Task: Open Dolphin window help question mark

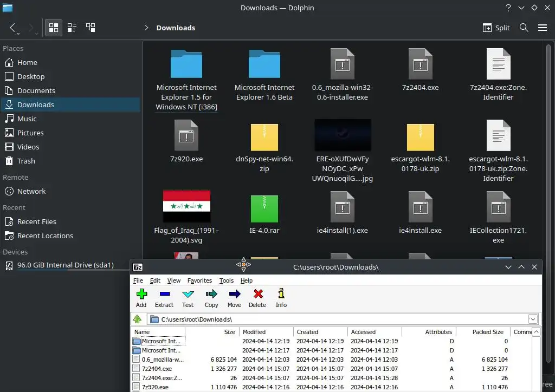Action: [x=508, y=8]
